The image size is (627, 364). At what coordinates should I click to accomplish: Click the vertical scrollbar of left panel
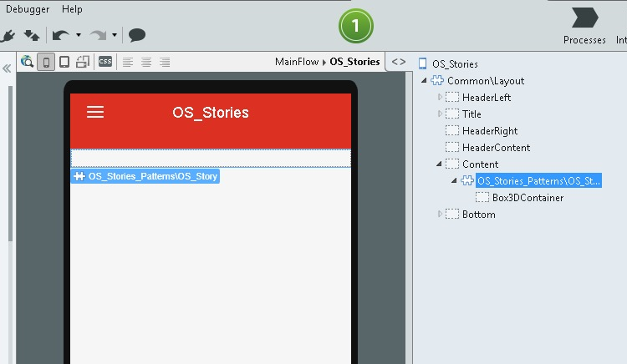point(10,164)
